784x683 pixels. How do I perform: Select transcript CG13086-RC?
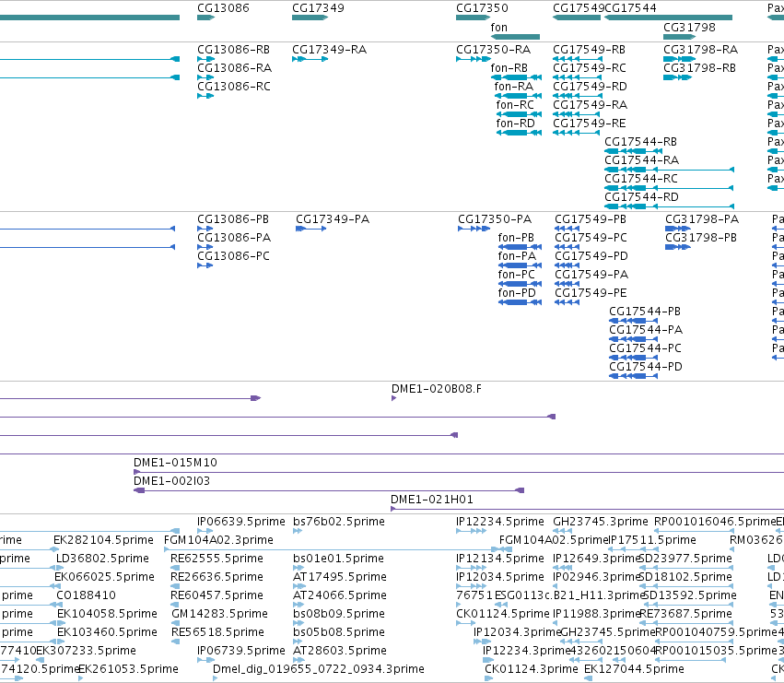pyautogui.click(x=234, y=87)
